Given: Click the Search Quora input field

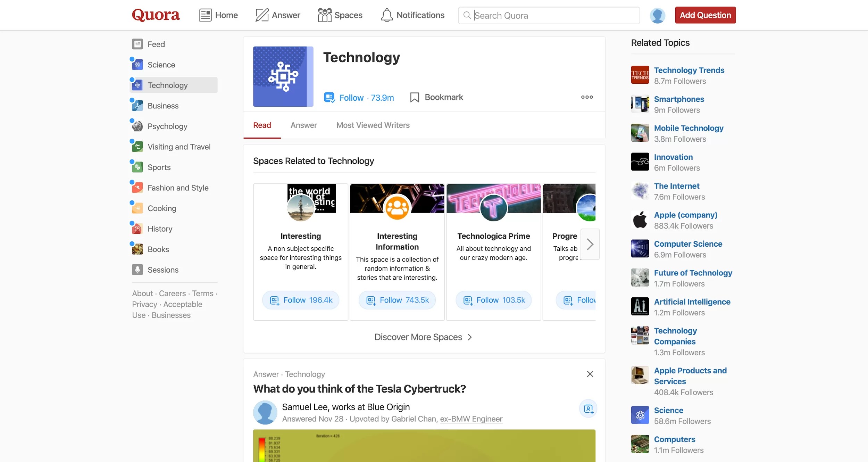Looking at the screenshot, I should pyautogui.click(x=549, y=15).
